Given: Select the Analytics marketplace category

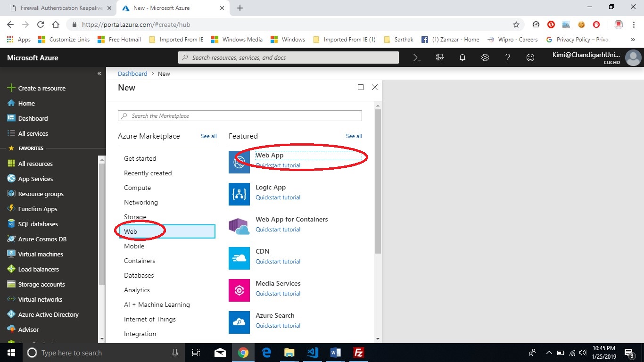Looking at the screenshot, I should [x=137, y=290].
